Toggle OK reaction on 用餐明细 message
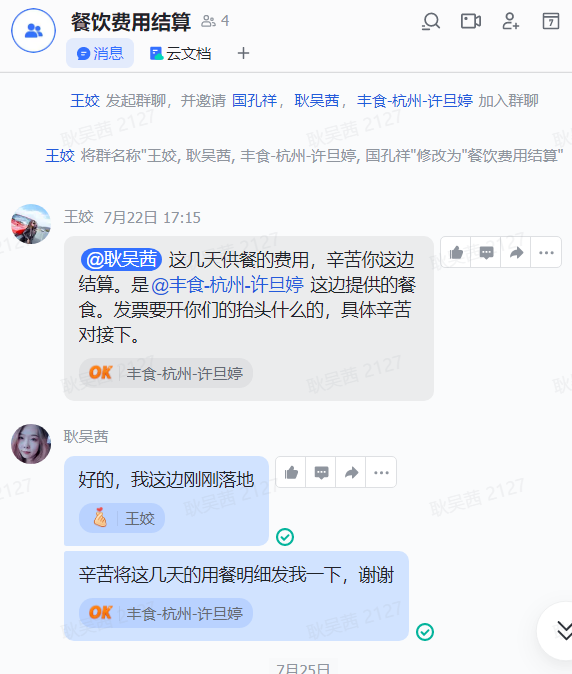572x674 pixels. [x=166, y=613]
